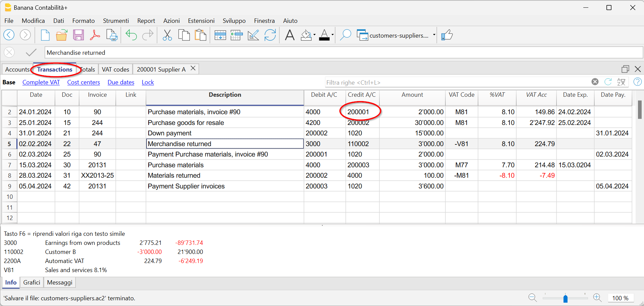Create a new file
This screenshot has width=644, height=306.
tap(45, 35)
